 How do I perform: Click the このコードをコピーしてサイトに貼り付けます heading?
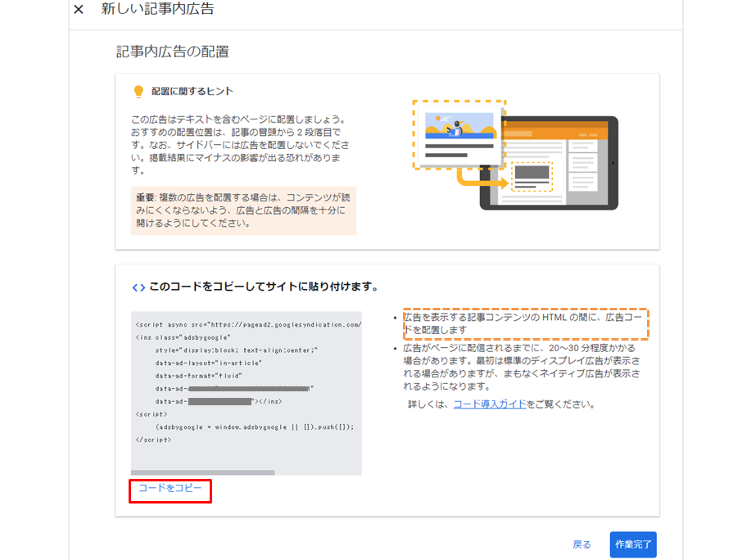pos(264,287)
